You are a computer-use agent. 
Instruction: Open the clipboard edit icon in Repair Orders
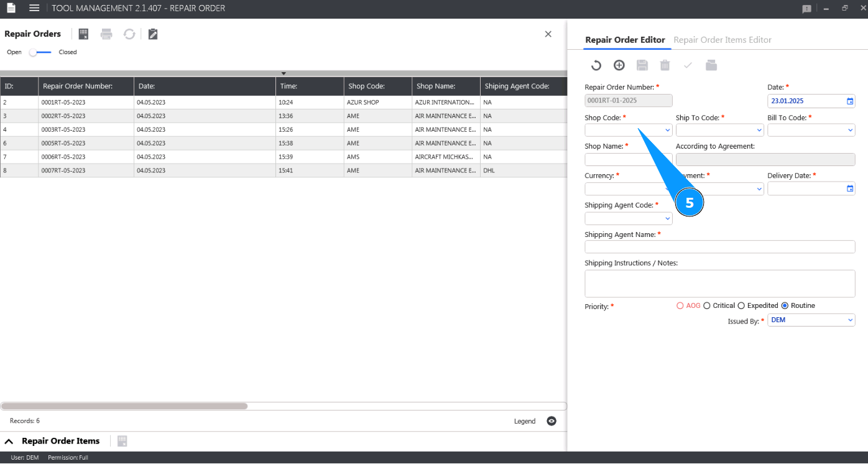(x=153, y=34)
